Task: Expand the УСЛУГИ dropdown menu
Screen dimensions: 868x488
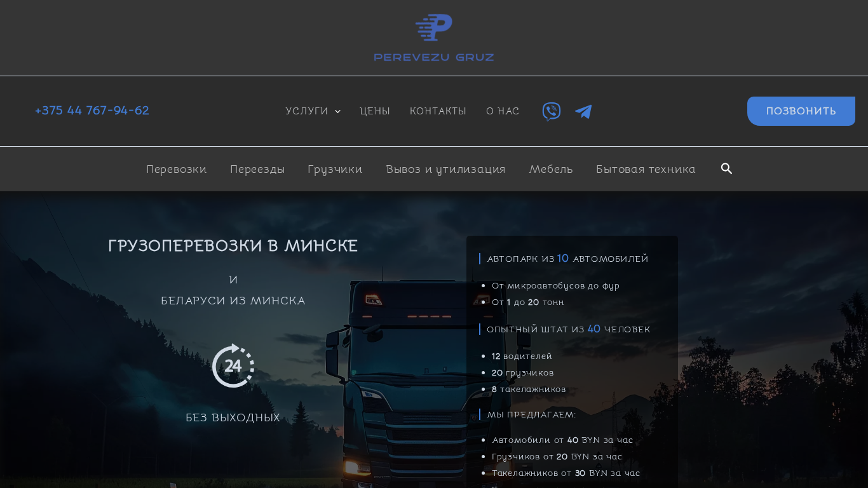Action: pos(313,111)
